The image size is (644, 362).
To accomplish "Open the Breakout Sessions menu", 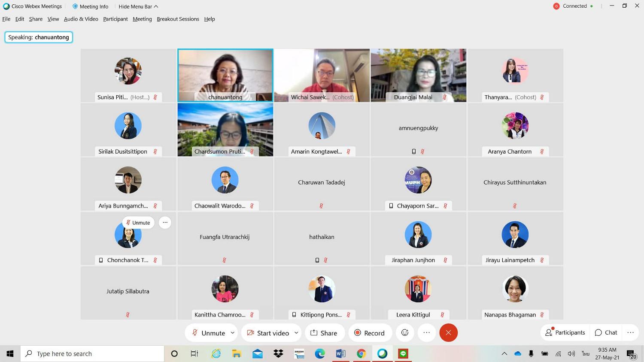I will pyautogui.click(x=178, y=19).
